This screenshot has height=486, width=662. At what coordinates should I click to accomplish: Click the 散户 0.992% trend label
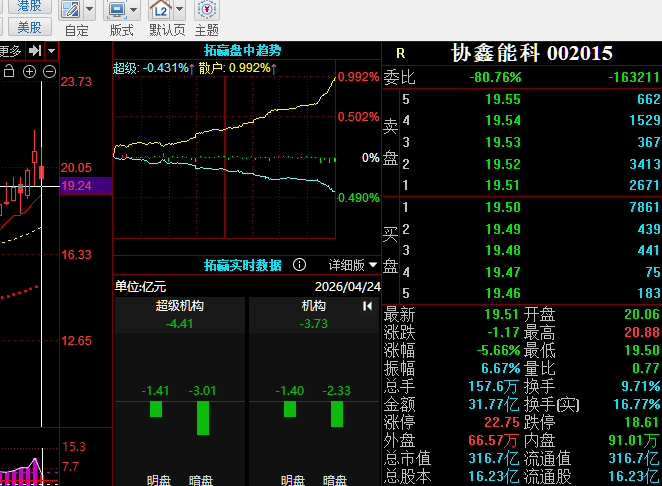(237, 68)
